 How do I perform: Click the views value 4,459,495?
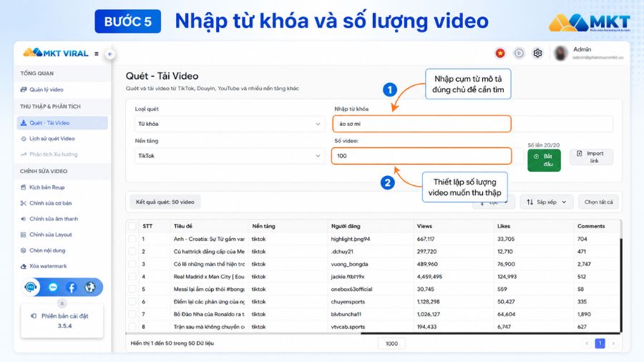(429, 277)
